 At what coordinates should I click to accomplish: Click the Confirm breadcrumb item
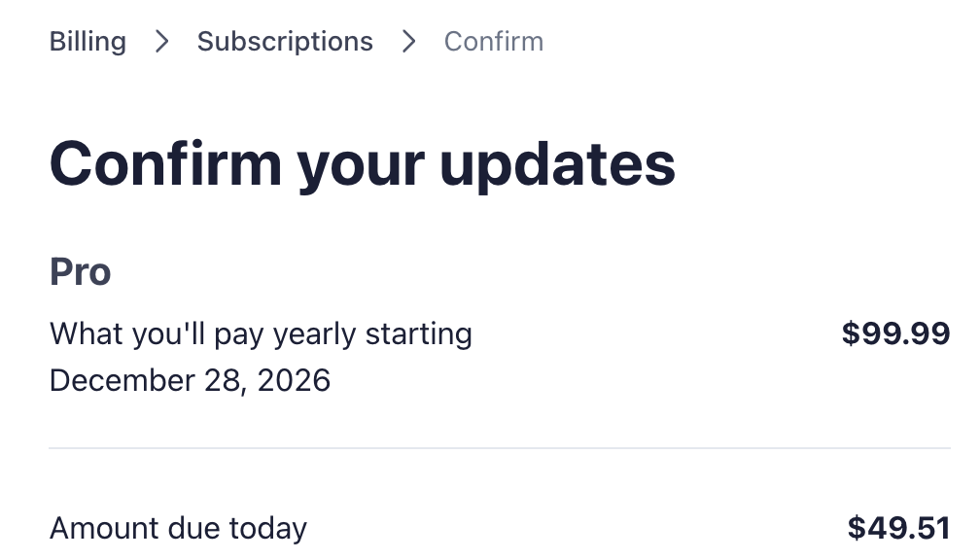(x=493, y=42)
